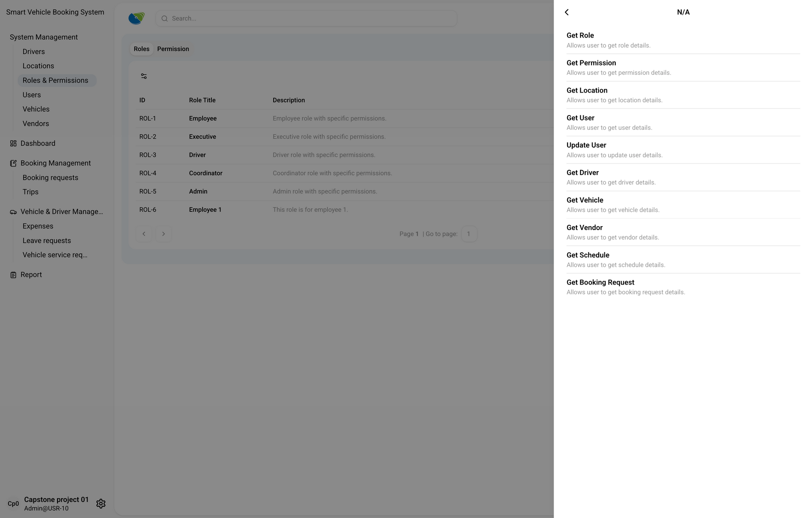Click the back arrow in N/A panel
The height and width of the screenshot is (518, 812).
pos(567,12)
